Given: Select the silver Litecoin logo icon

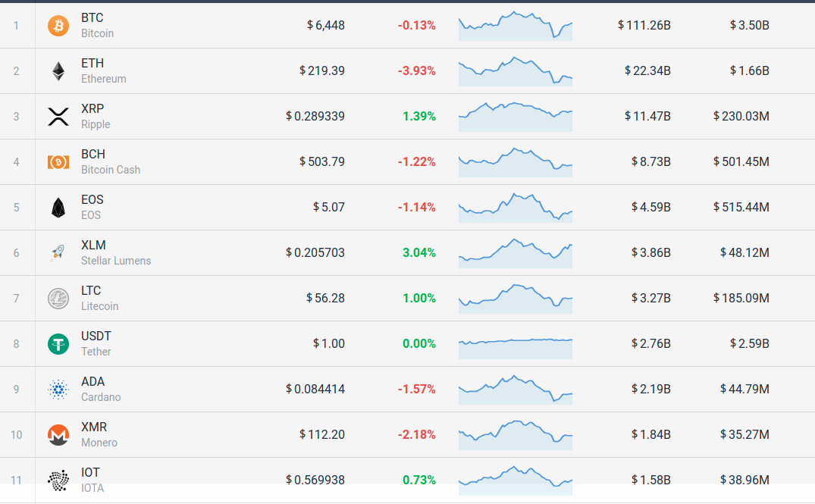Looking at the screenshot, I should [x=58, y=299].
